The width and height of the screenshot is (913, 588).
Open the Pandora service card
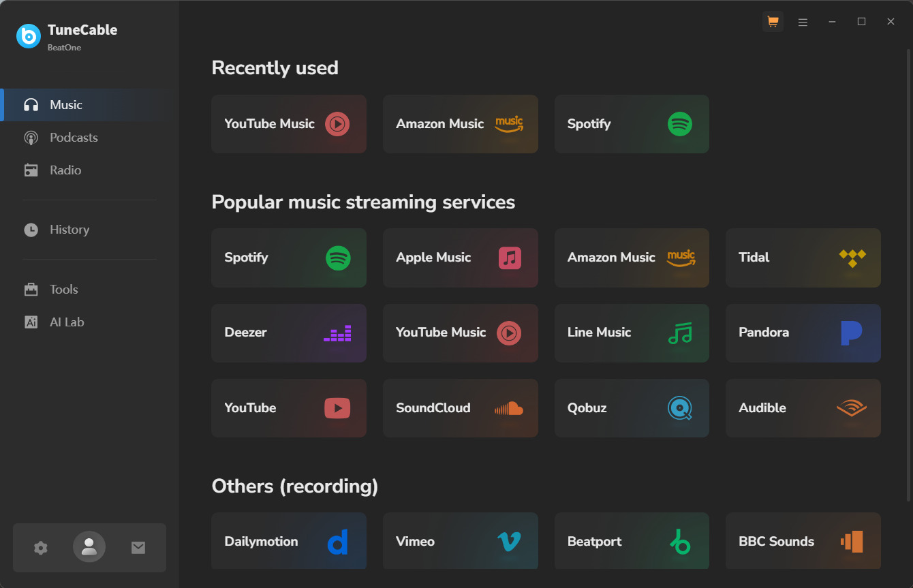[x=803, y=332]
